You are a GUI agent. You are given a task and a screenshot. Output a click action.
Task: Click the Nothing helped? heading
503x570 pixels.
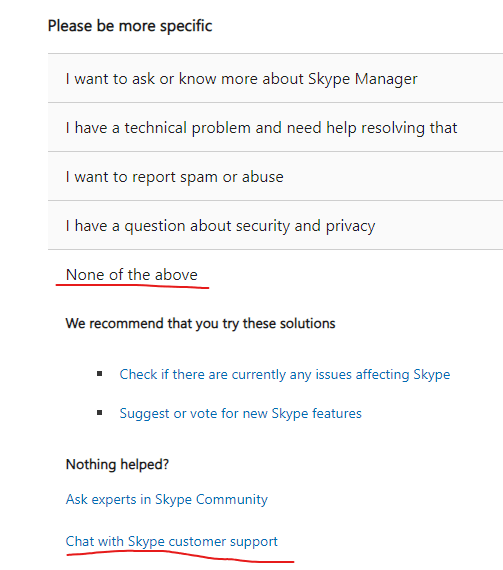click(117, 465)
